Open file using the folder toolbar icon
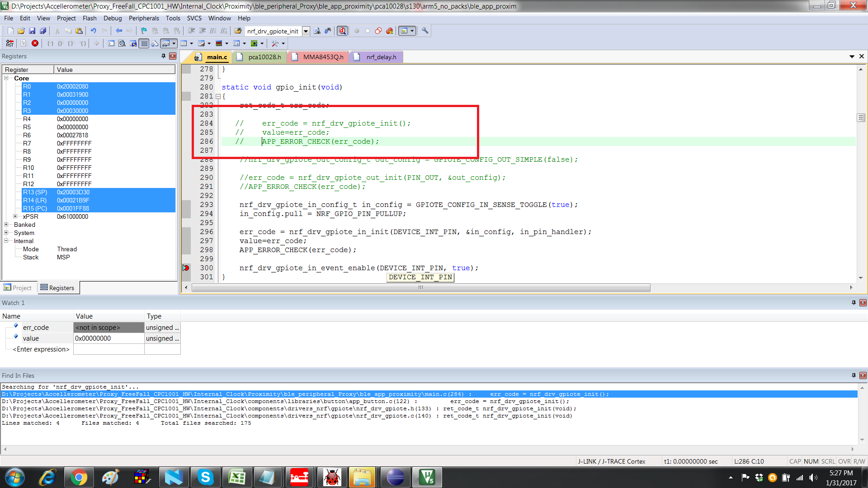Screen dimensions: 868x488 click(21, 31)
